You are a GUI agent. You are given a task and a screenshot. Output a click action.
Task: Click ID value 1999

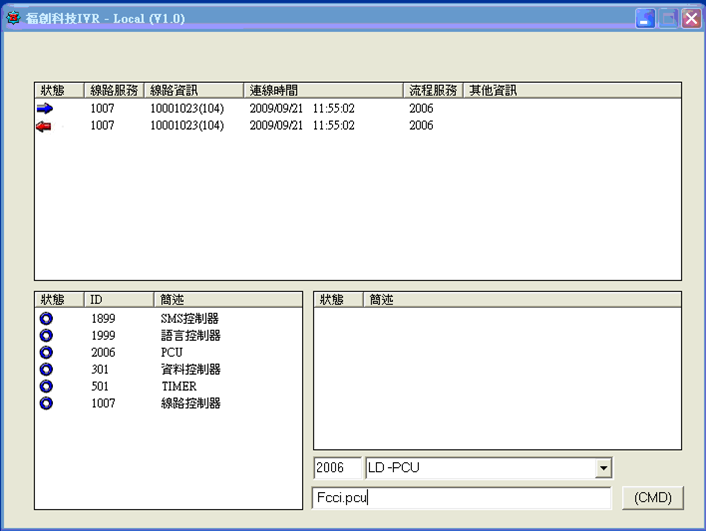tap(103, 336)
